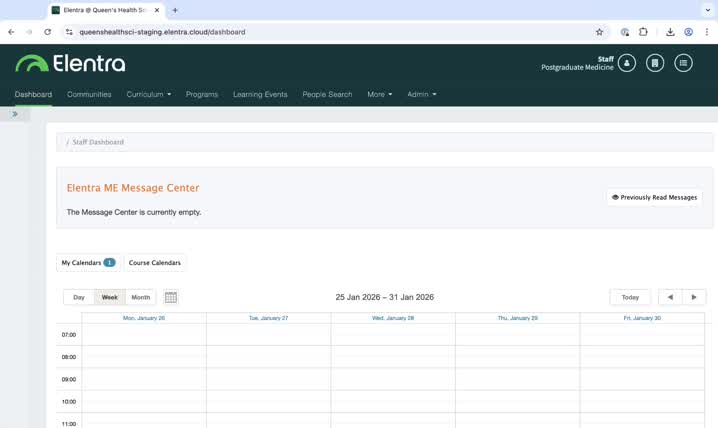This screenshot has height=428, width=718.
Task: Select My Calendars tab
Action: pyautogui.click(x=88, y=263)
